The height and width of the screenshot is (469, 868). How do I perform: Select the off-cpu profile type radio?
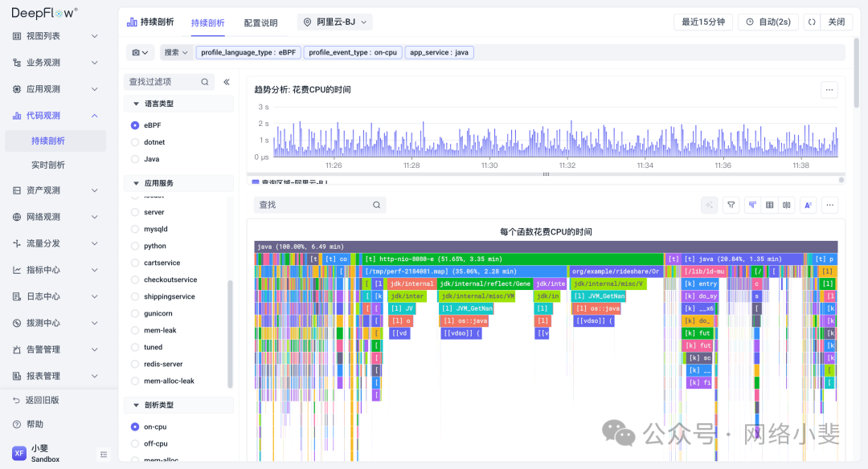point(135,443)
